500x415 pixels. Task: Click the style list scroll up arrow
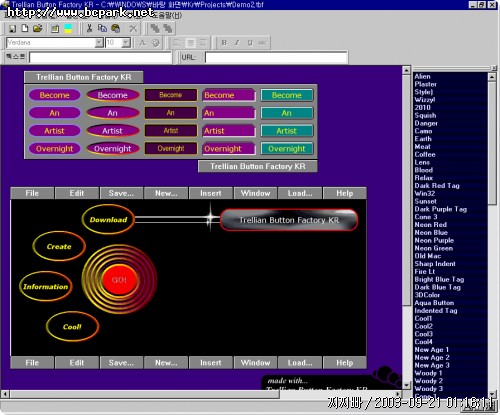(x=492, y=77)
